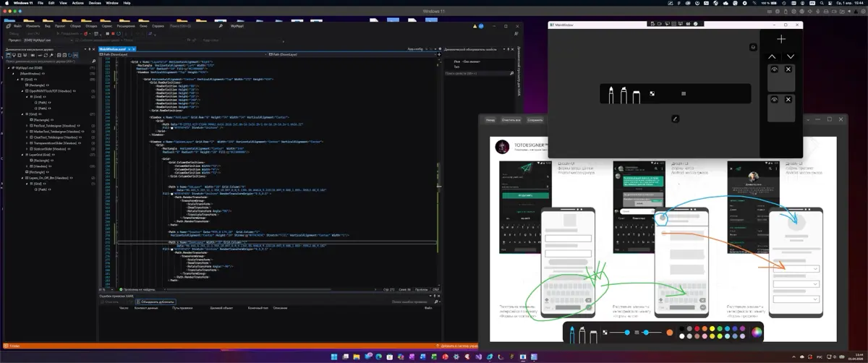Expand the MarkerTool_Totdesigner [Viewbox] node

27,132
